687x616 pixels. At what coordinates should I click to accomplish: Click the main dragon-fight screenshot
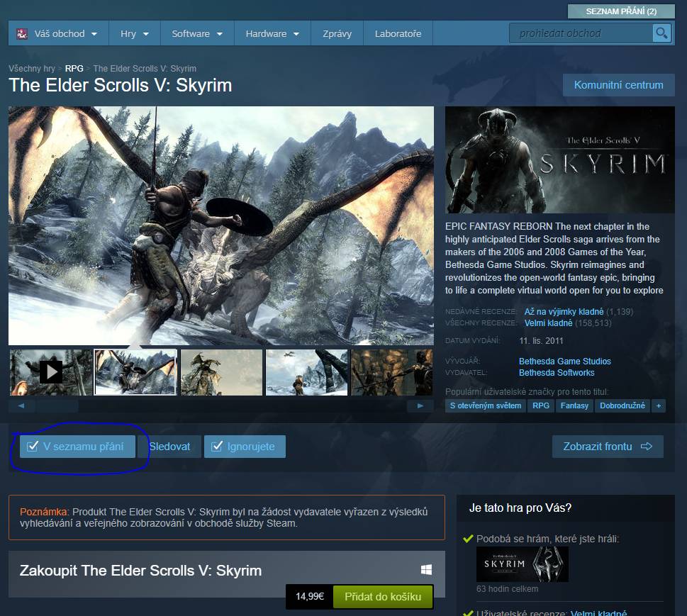220,225
